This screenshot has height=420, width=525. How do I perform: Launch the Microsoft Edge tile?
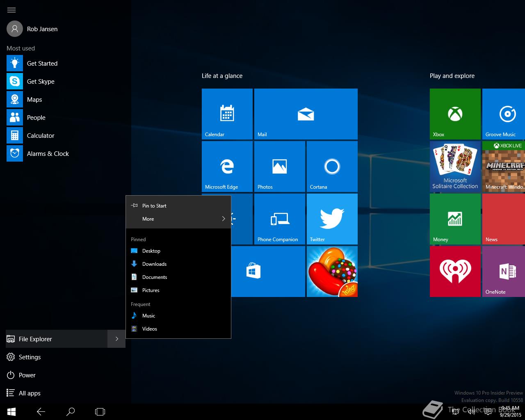pos(227,167)
